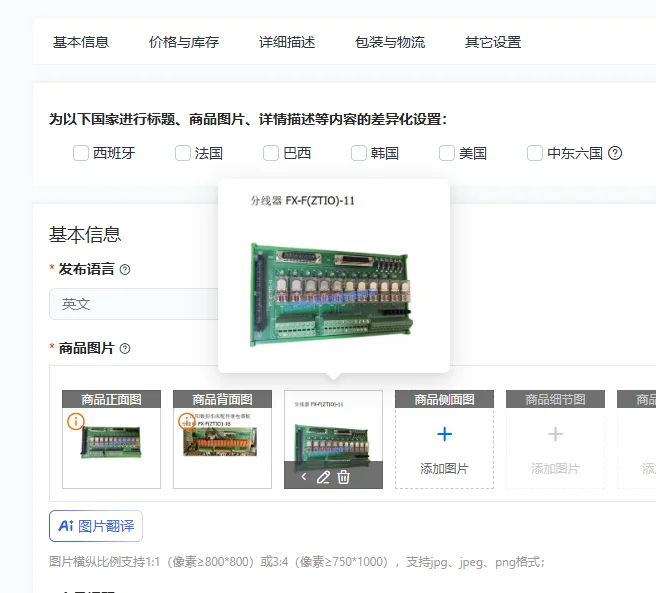Click the image format requirements hint text
656x593 pixels.
coord(297,562)
